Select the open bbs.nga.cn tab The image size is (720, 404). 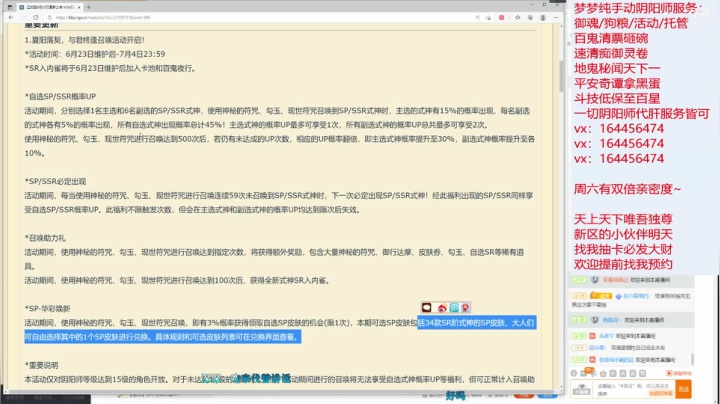click(x=50, y=7)
